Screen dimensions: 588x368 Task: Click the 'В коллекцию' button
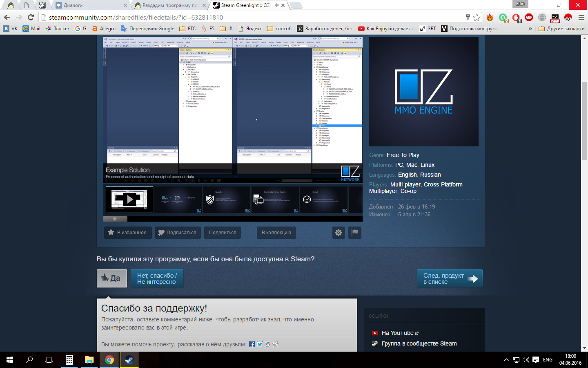[276, 233]
